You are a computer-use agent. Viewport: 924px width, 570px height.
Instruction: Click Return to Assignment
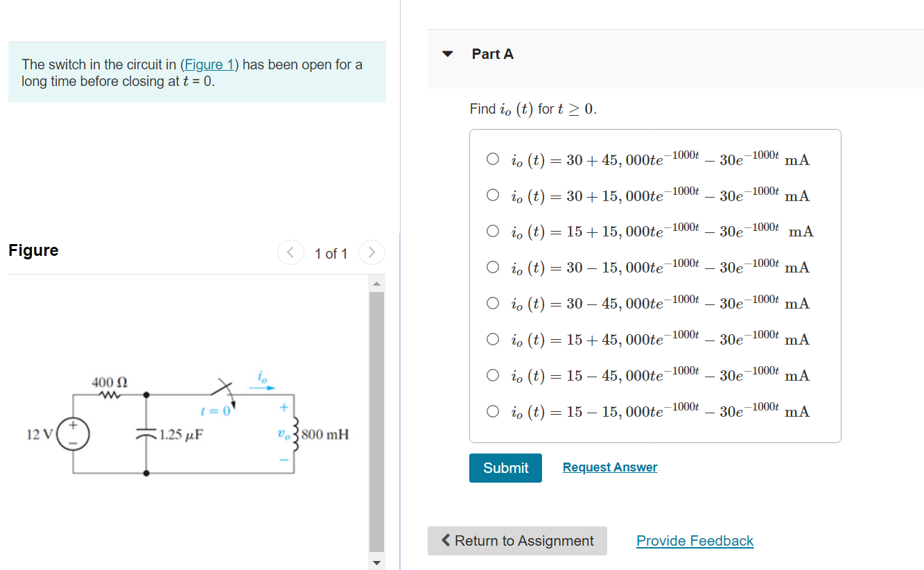coord(517,541)
